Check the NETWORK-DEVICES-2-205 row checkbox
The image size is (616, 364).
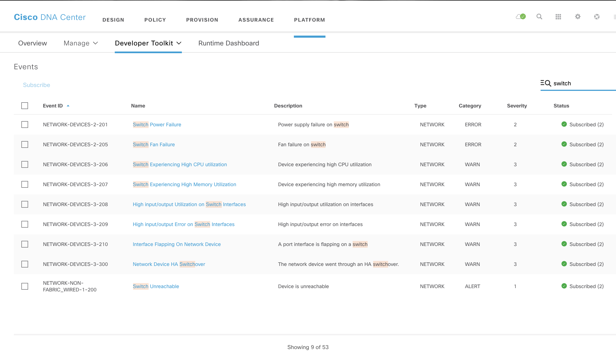25,144
